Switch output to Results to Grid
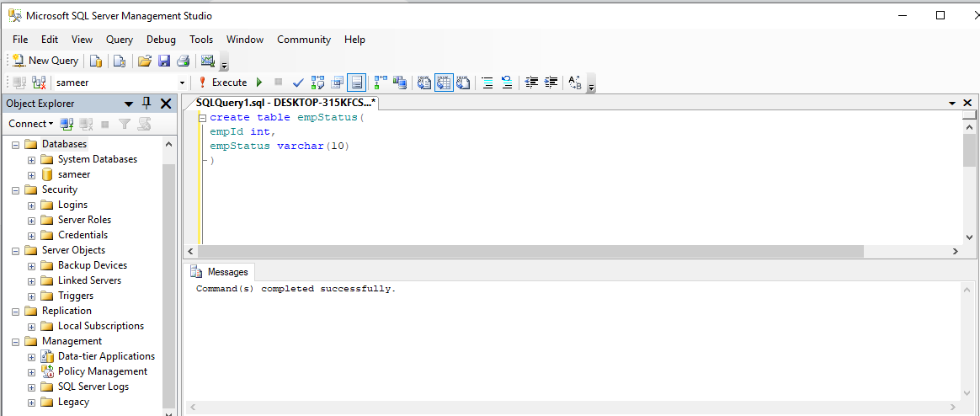Image resolution: width=980 pixels, height=416 pixels. [x=444, y=82]
